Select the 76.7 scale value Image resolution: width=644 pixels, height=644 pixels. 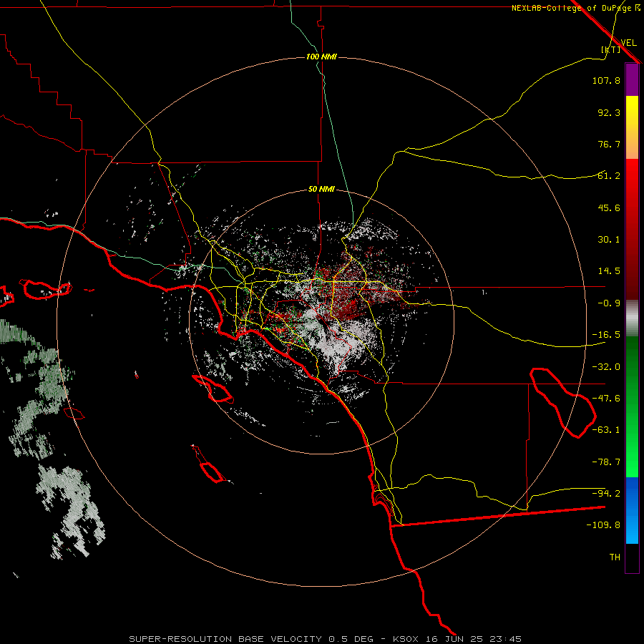pyautogui.click(x=609, y=144)
